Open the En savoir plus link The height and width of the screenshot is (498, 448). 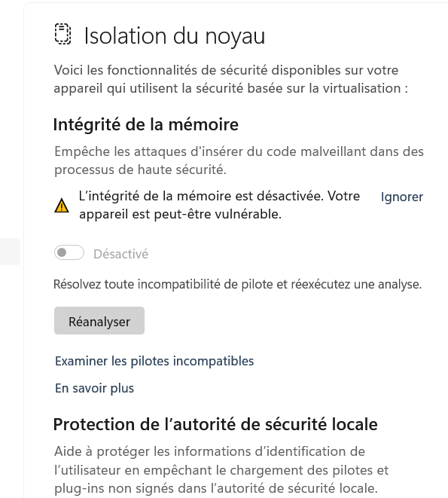94,388
